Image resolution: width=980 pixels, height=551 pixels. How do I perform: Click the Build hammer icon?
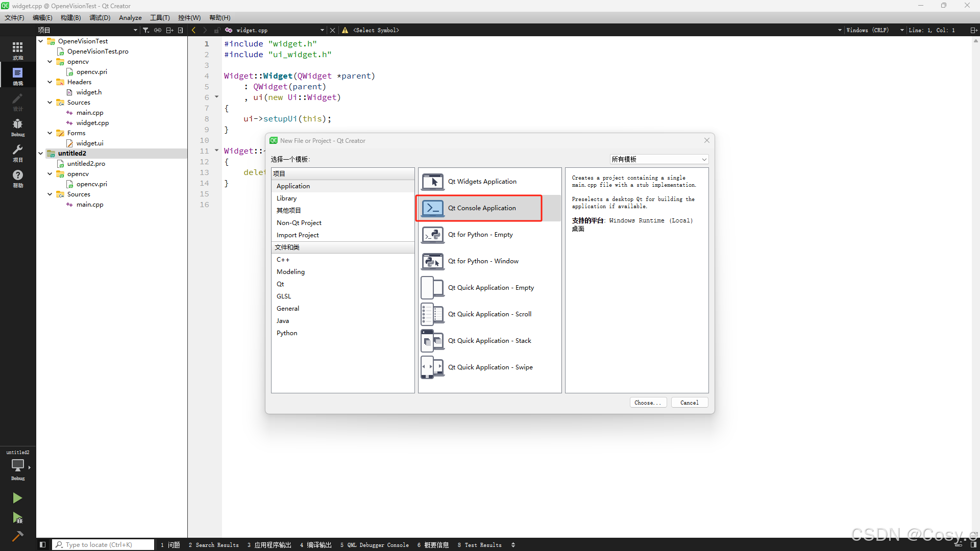(17, 536)
